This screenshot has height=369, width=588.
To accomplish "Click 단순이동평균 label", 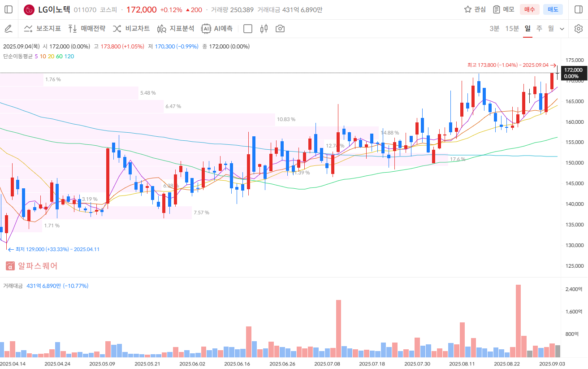I will [18, 56].
